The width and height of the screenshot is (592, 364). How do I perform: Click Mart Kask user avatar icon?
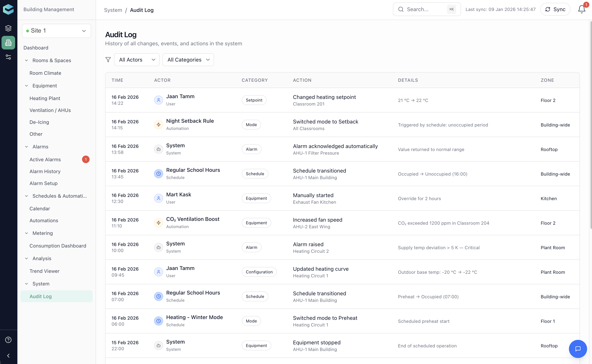click(158, 198)
